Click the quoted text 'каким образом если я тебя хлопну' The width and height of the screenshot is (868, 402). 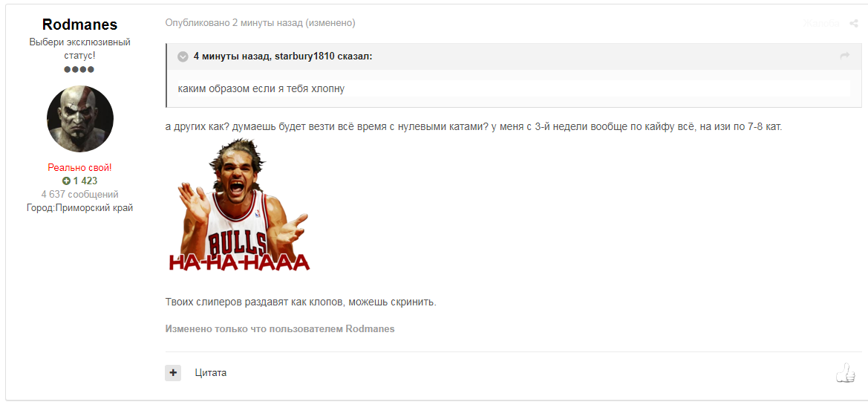pos(261,88)
